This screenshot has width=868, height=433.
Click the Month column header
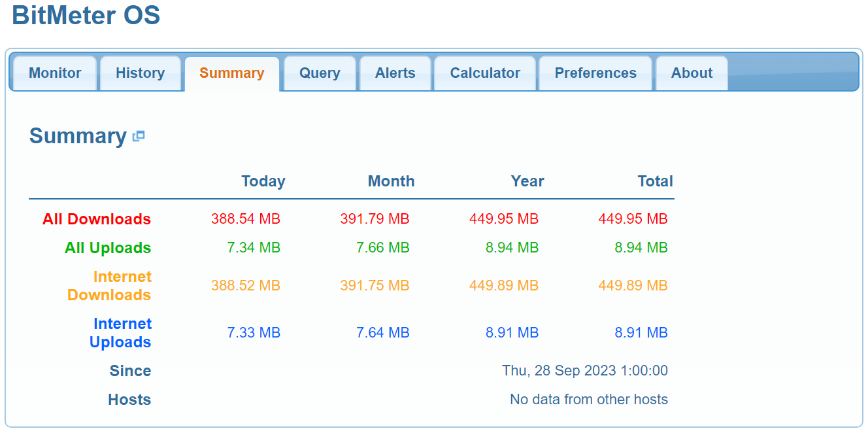(x=391, y=181)
